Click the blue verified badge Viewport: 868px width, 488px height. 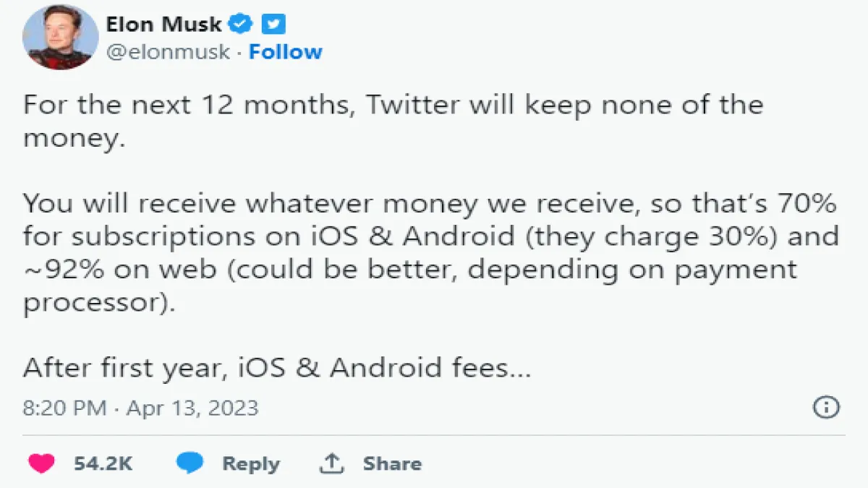point(240,25)
